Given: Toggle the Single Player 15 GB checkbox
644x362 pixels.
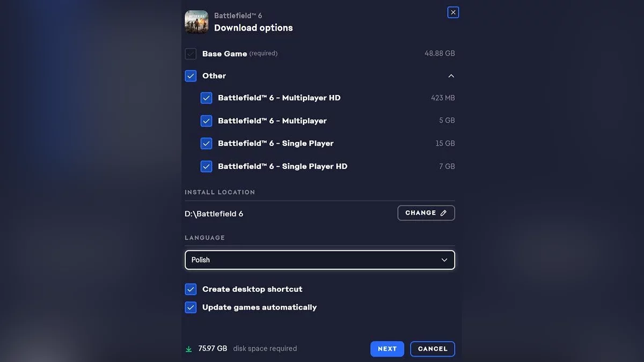Looking at the screenshot, I should (206, 144).
